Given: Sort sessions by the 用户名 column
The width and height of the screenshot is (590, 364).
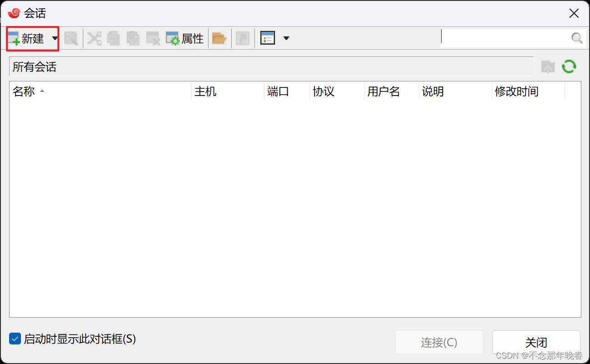Looking at the screenshot, I should tap(392, 91).
